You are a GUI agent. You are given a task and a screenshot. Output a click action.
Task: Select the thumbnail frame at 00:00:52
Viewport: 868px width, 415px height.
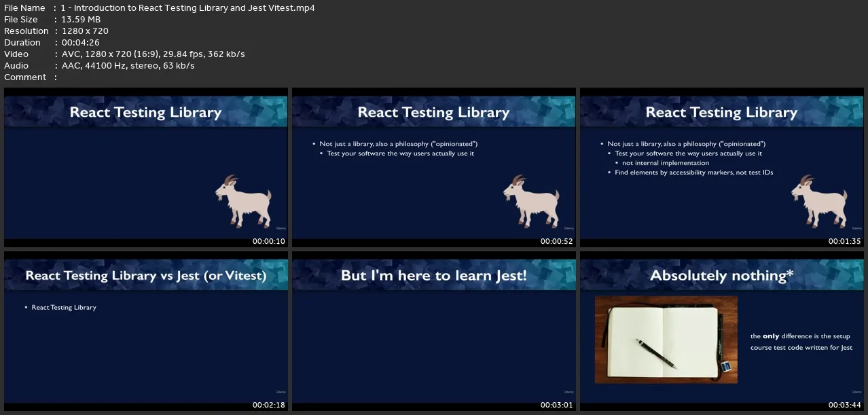434,167
